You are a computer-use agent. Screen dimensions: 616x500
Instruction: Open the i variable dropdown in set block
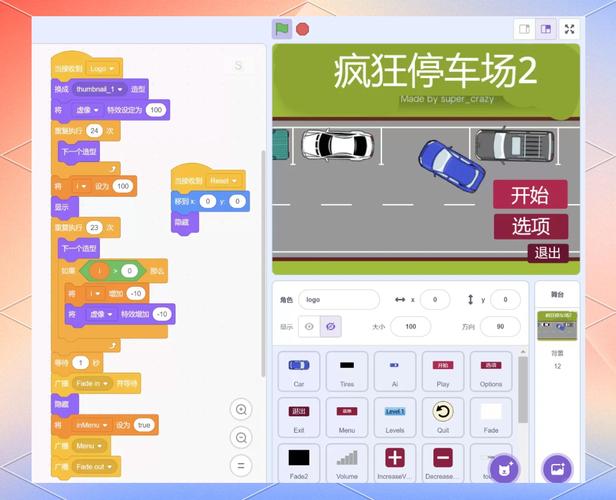click(81, 186)
